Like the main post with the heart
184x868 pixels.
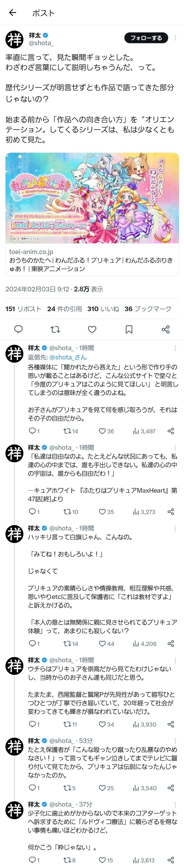(x=92, y=329)
